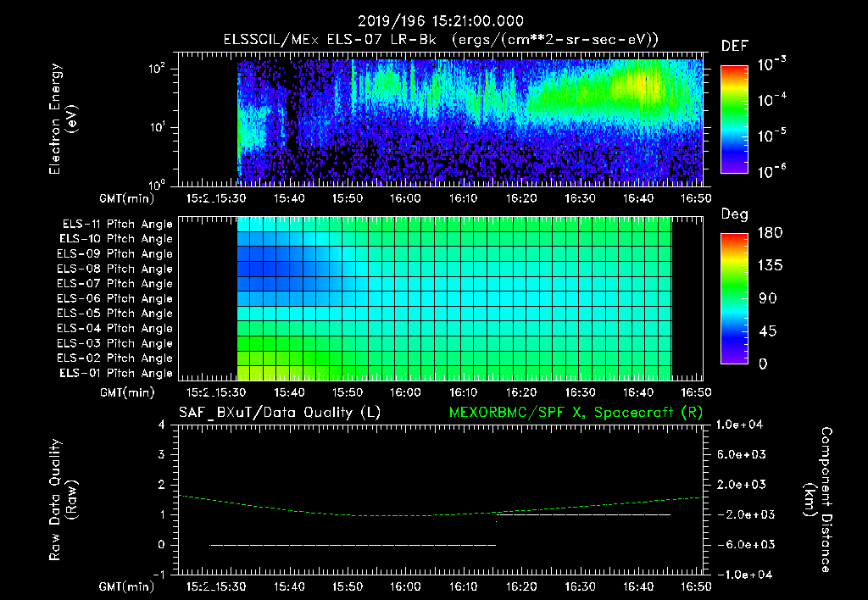Select the ELS-08 Pitch Angle label
The image size is (868, 600).
click(x=115, y=269)
